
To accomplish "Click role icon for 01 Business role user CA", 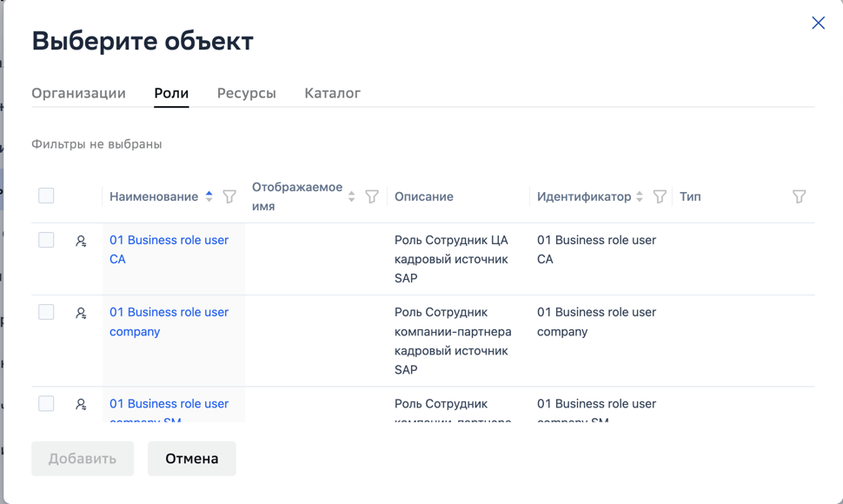I will (x=81, y=242).
